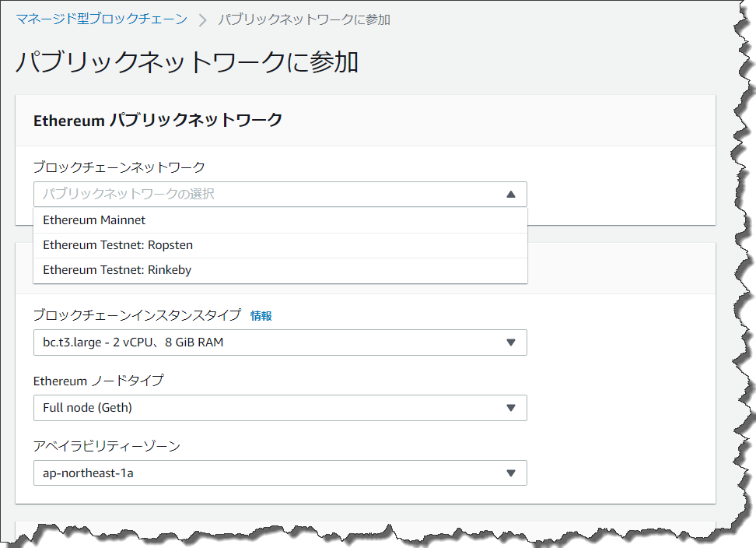Open the ap-northeast-1a availability zone dropdown
The image size is (756, 548).
280,472
